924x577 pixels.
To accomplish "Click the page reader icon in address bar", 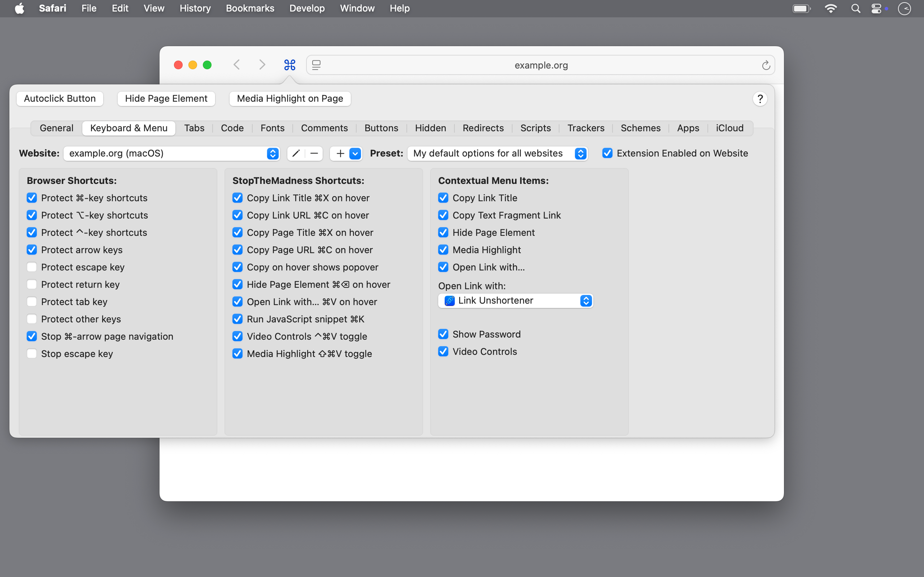I will click(x=316, y=65).
